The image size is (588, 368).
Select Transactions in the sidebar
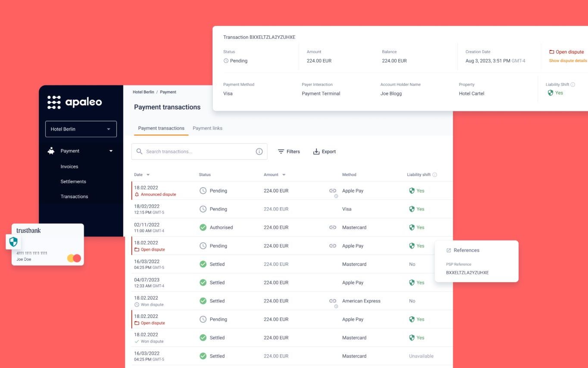(74, 196)
